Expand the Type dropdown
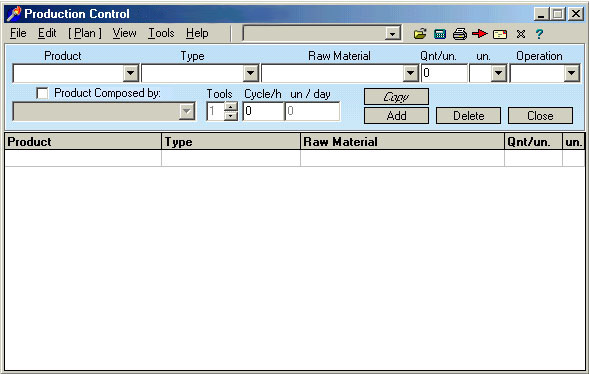Viewport: 589px width, 374px height. pyautogui.click(x=251, y=73)
